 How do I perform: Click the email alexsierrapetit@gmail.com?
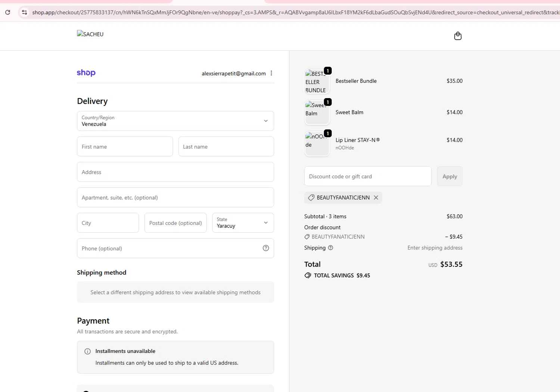[234, 73]
